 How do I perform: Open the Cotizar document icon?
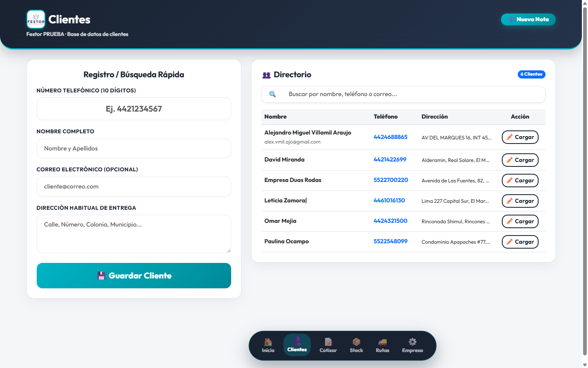pos(328,342)
